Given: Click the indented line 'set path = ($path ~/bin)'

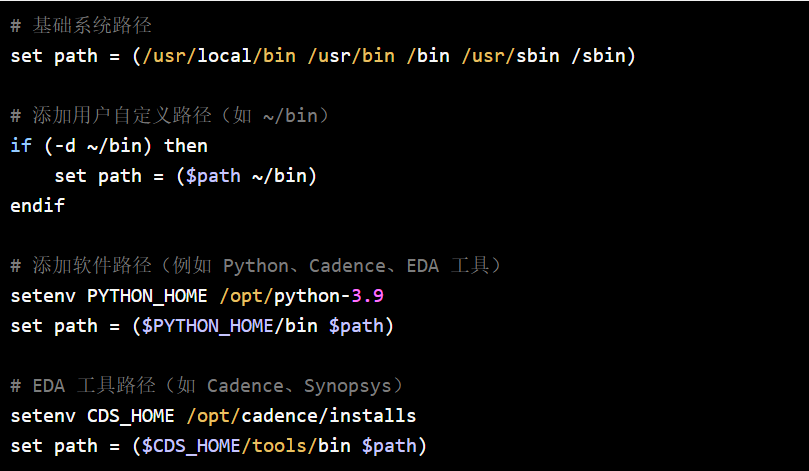Looking at the screenshot, I should [x=185, y=176].
